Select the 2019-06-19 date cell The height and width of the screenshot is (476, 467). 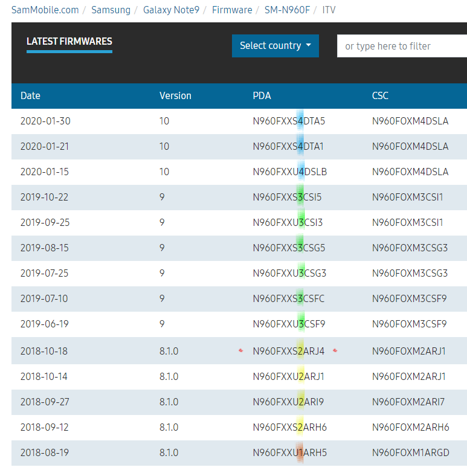point(45,324)
